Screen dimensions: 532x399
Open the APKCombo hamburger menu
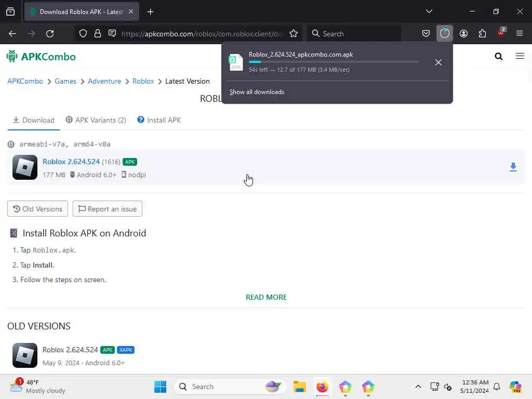pos(520,56)
